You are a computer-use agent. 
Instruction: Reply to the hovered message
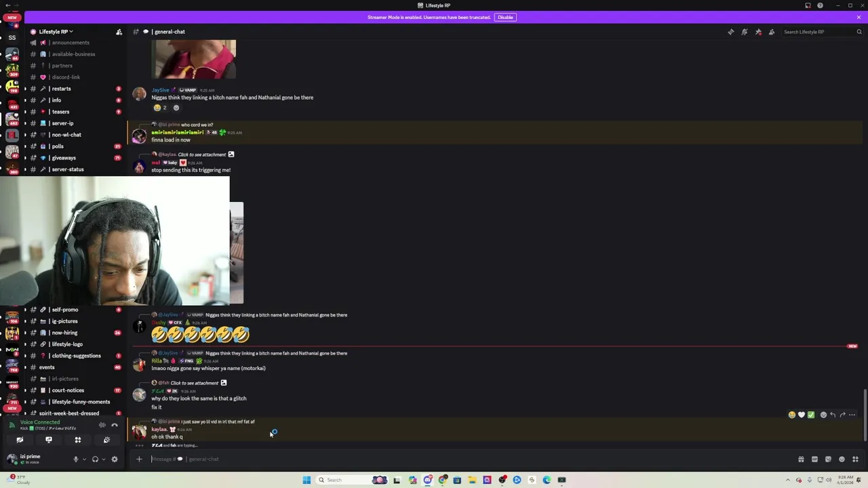(x=833, y=415)
